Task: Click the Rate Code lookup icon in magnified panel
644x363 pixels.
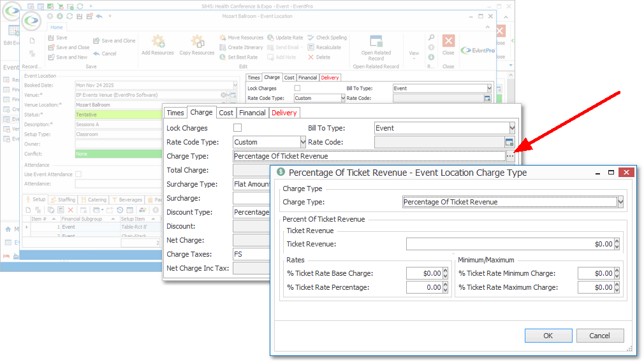Action: [509, 142]
